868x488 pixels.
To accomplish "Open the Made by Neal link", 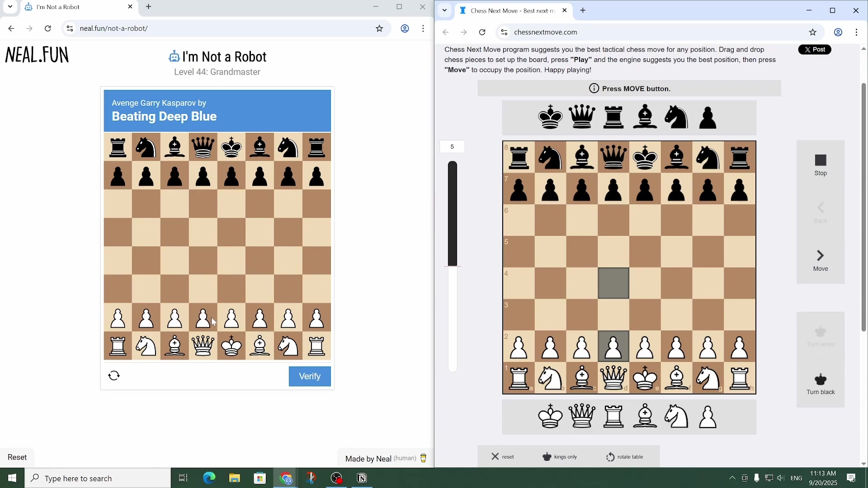I will pos(386,459).
